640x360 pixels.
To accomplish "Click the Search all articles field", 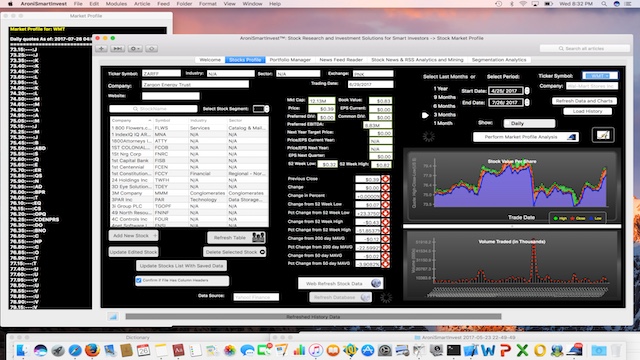I will click(x=584, y=49).
